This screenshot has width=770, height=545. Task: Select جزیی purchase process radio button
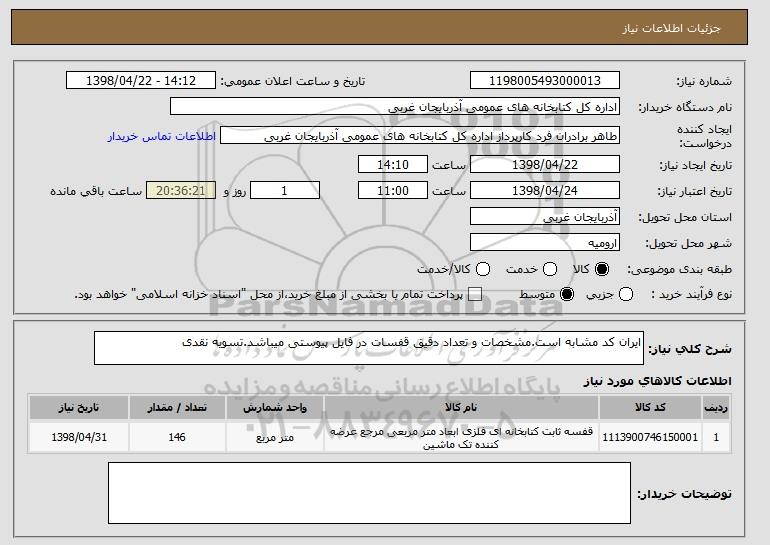tap(627, 295)
